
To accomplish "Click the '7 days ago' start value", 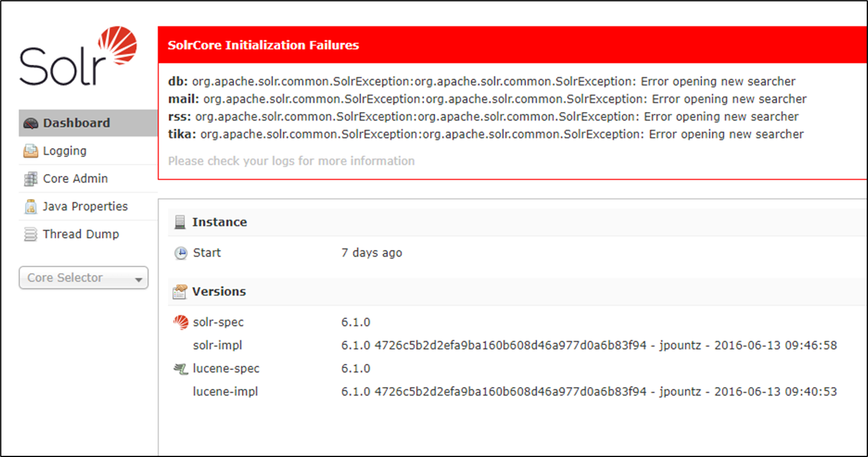I will (372, 253).
